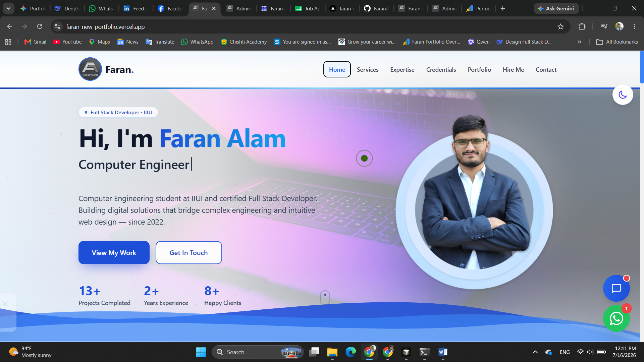The width and height of the screenshot is (644, 362).
Task: Go back to the previous page
Action: click(x=10, y=26)
